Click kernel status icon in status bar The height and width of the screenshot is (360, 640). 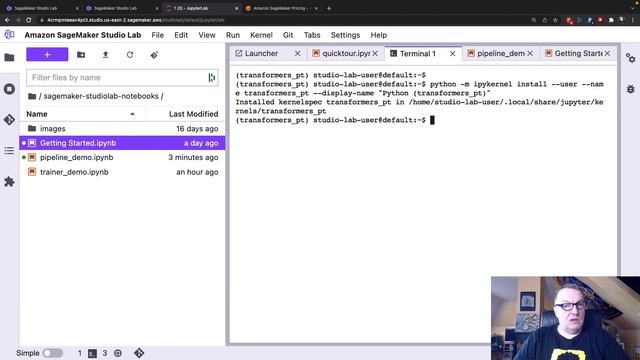click(118, 353)
